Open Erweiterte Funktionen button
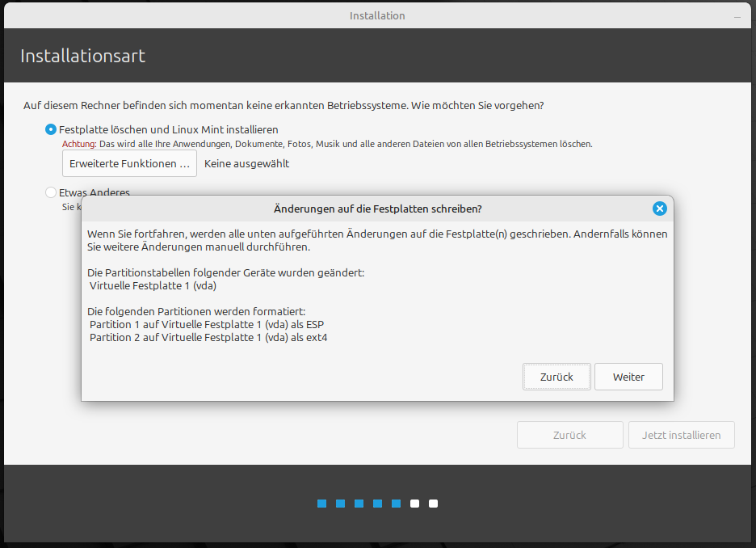 [x=129, y=163]
